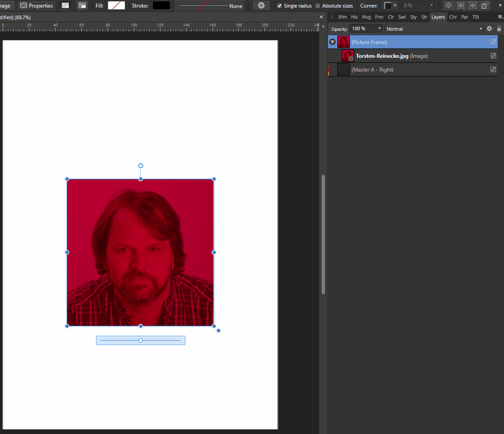Viewport: 504px width, 434px height.
Task: Open the Layers panel hamburger menu
Action: 500,17
